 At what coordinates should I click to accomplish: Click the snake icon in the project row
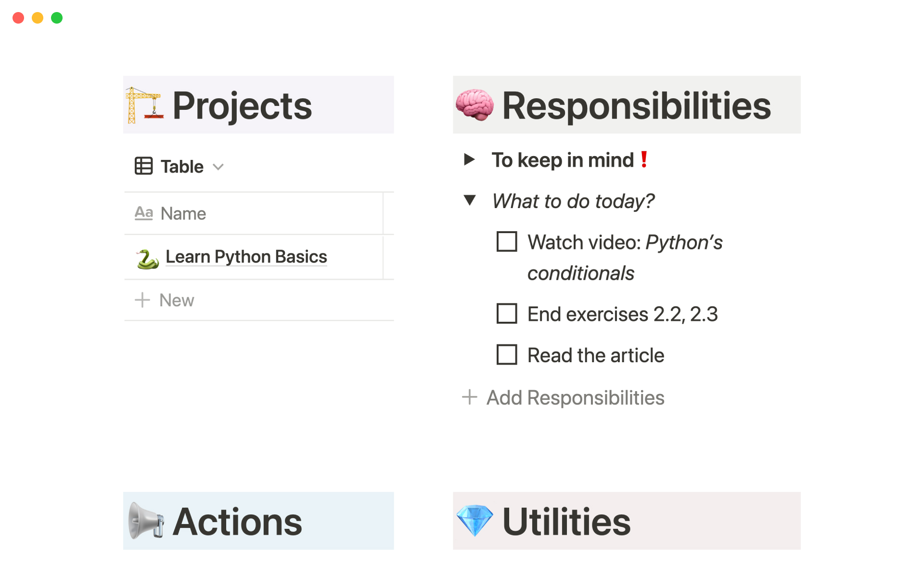pos(147,259)
